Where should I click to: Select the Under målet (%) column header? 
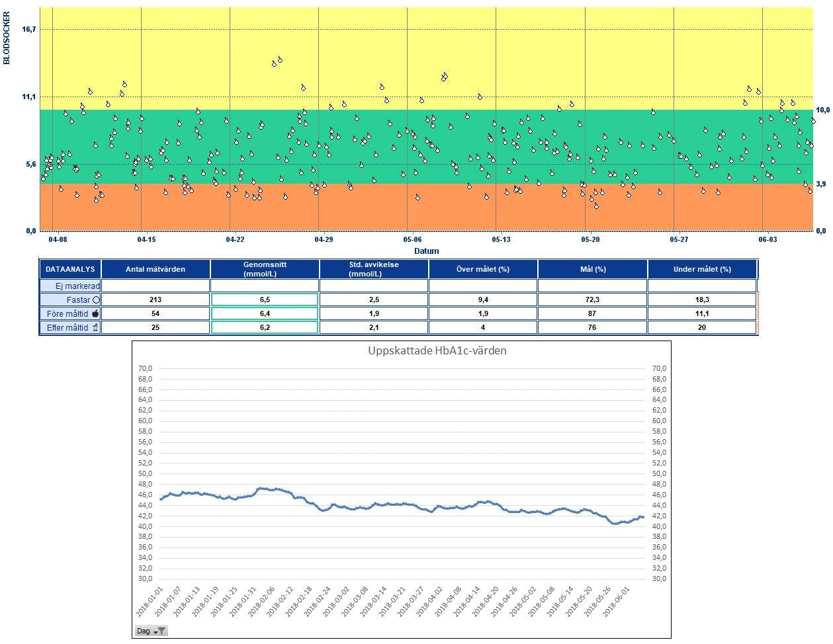(x=702, y=269)
